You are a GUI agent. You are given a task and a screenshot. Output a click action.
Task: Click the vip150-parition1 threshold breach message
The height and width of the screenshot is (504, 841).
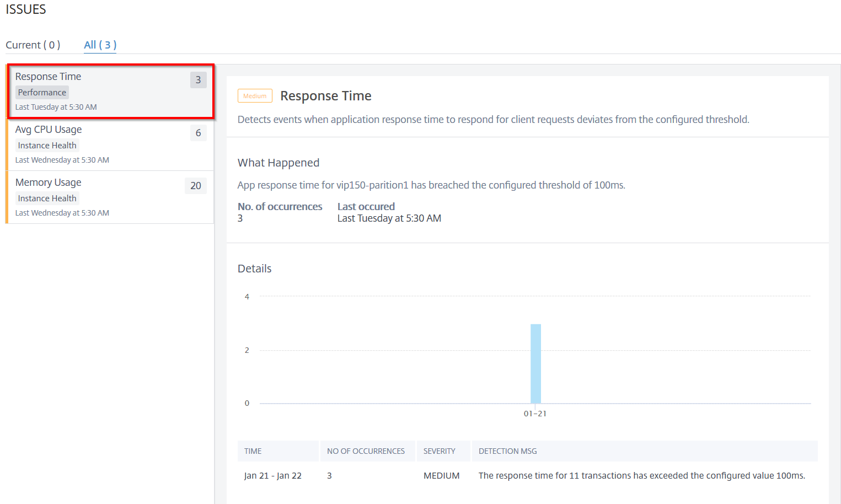[431, 185]
